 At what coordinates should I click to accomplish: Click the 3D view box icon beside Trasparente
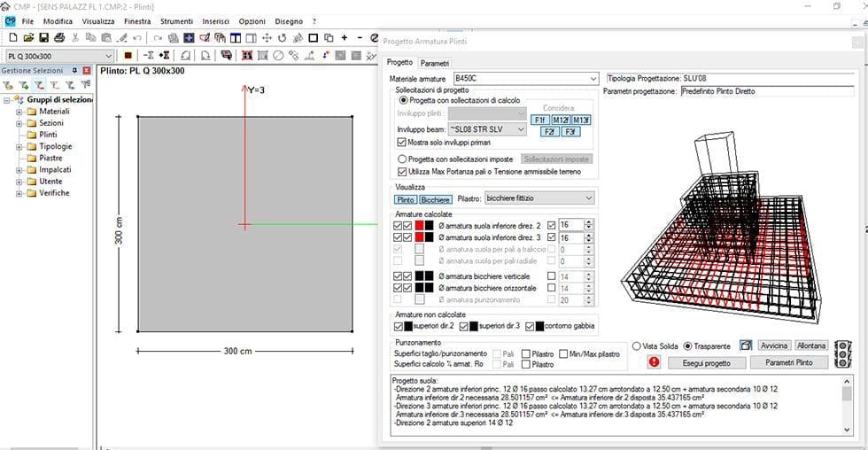(x=745, y=345)
